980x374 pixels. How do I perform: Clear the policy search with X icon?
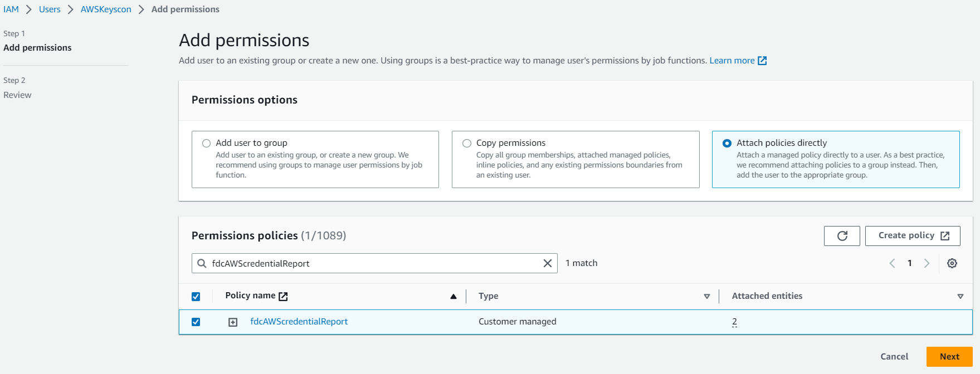[548, 263]
